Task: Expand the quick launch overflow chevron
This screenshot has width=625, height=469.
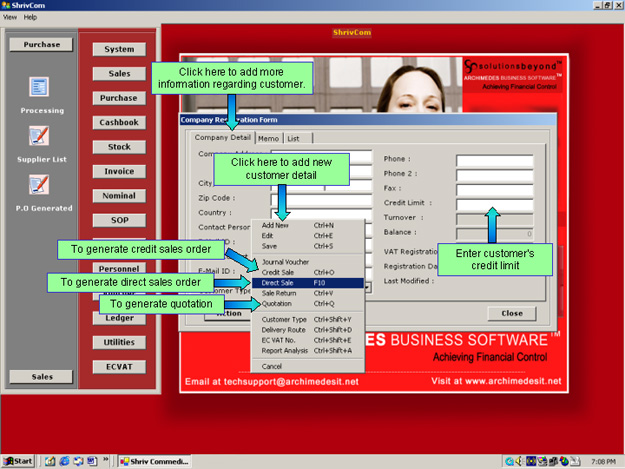Action: pos(106,461)
